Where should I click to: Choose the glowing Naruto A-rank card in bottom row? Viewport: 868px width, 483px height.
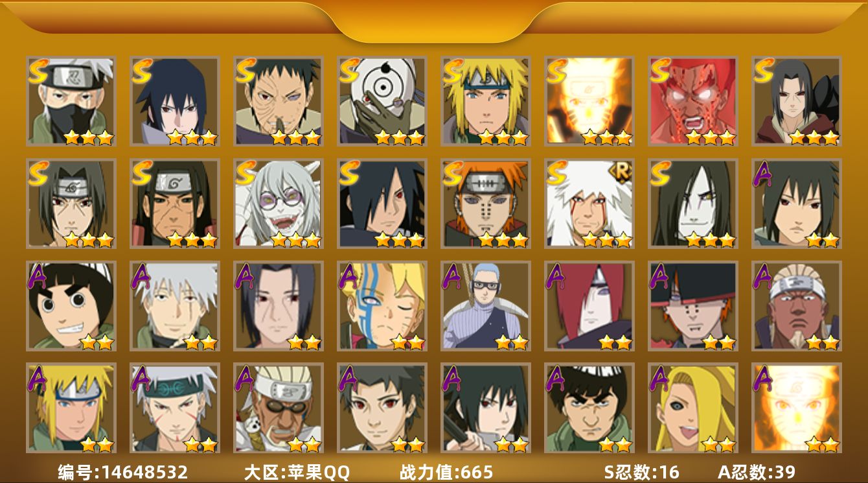click(x=796, y=408)
